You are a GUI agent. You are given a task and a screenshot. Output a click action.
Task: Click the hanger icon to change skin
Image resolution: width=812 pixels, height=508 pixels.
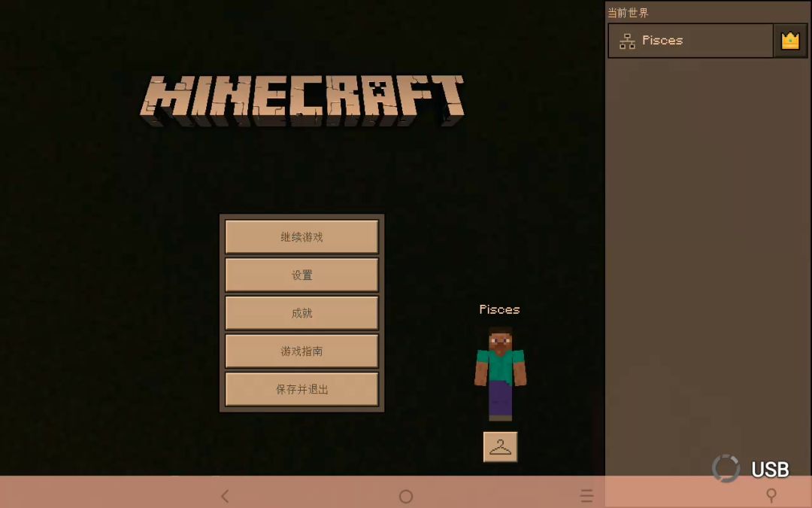pos(500,447)
